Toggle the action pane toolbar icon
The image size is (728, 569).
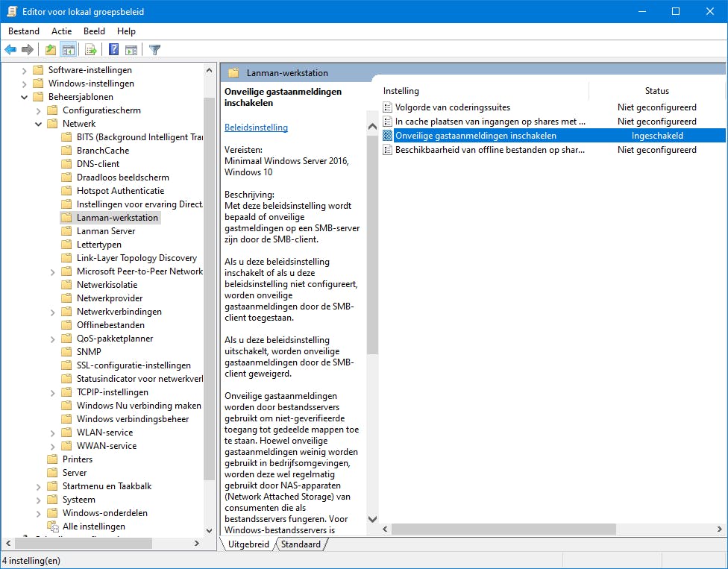(x=131, y=50)
